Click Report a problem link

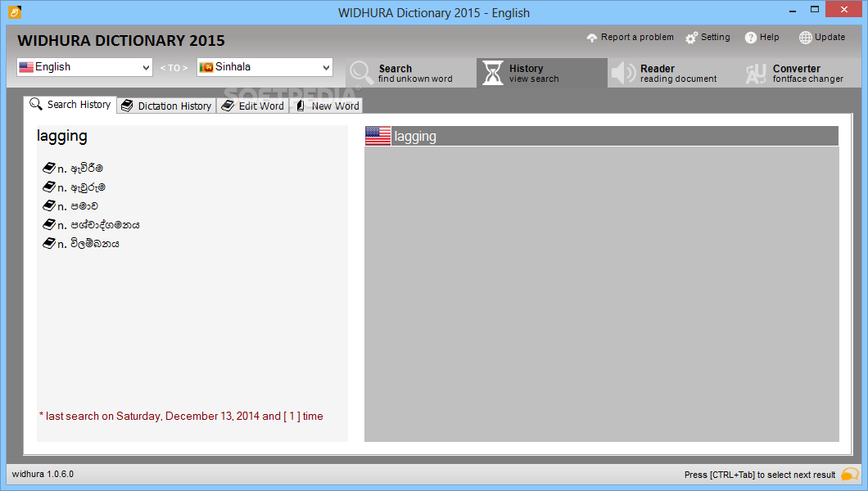pos(637,37)
